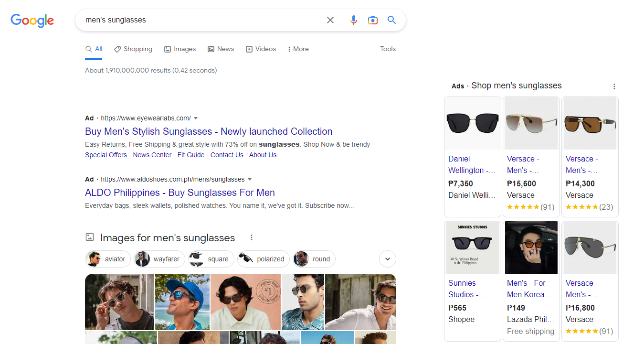Screen dimensions: 644x344
Task: Click the magnifying glass to search
Action: tap(391, 20)
